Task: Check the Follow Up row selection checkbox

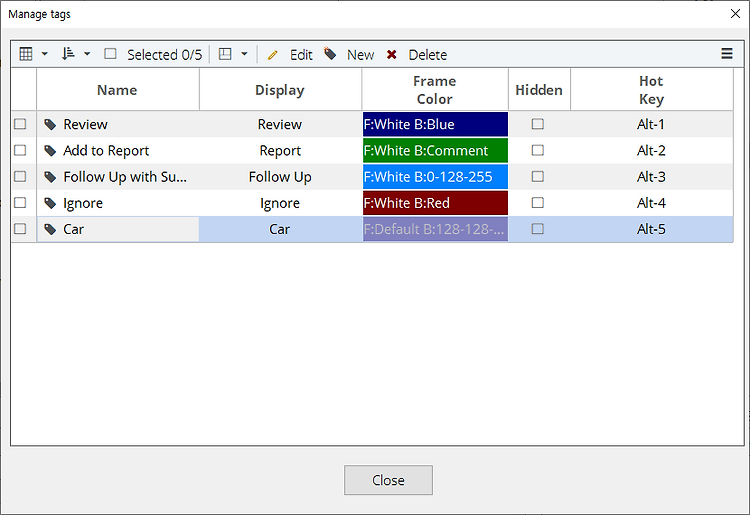Action: click(x=20, y=177)
